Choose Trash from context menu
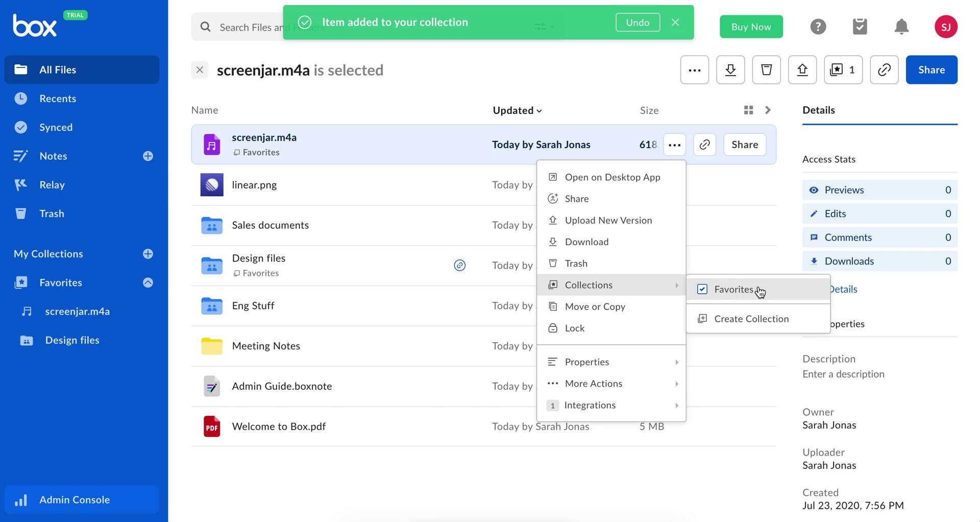 [x=611, y=264]
